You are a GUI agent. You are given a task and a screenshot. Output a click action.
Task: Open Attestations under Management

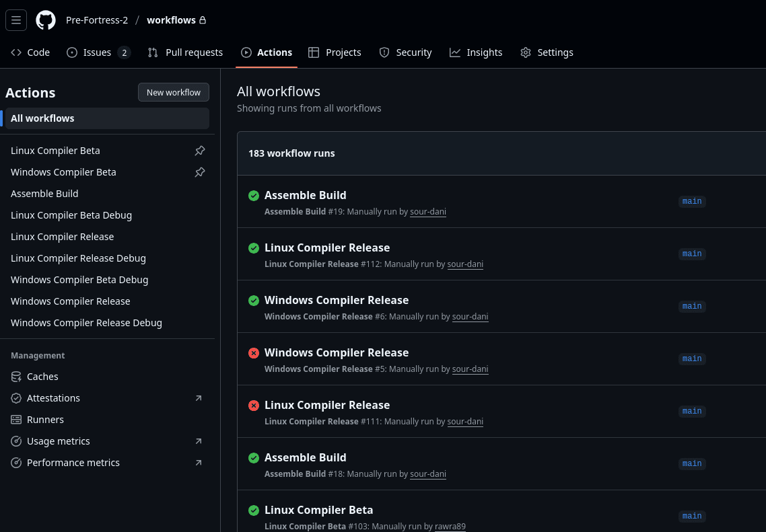53,397
